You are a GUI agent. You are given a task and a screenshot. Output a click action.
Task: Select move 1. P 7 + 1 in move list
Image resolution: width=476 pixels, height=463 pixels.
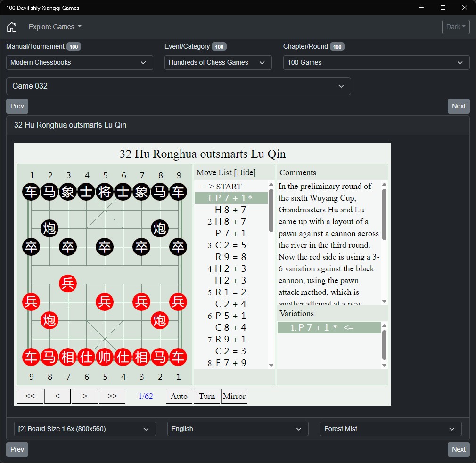click(x=231, y=198)
